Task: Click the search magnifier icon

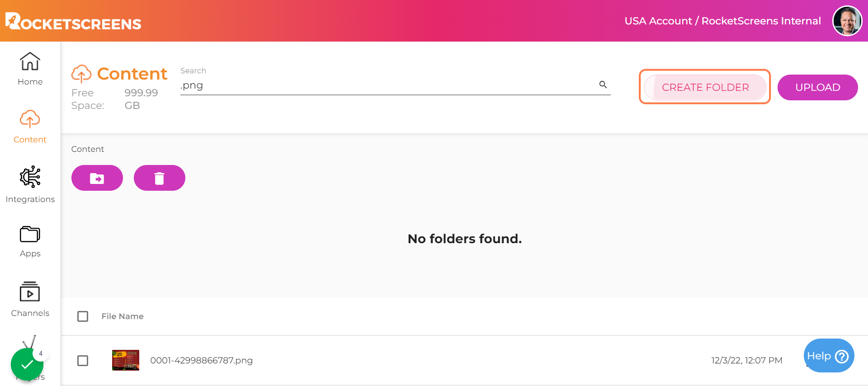Action: click(603, 85)
